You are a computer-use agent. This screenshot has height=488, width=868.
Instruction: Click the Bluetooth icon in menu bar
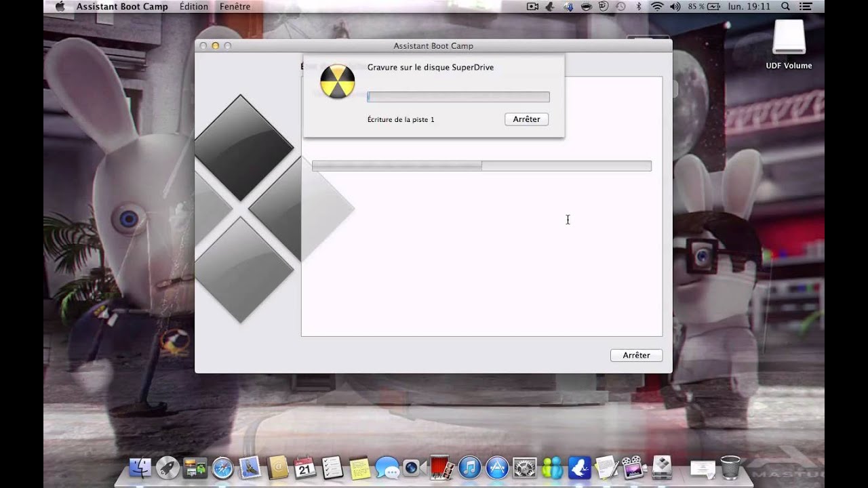point(638,6)
